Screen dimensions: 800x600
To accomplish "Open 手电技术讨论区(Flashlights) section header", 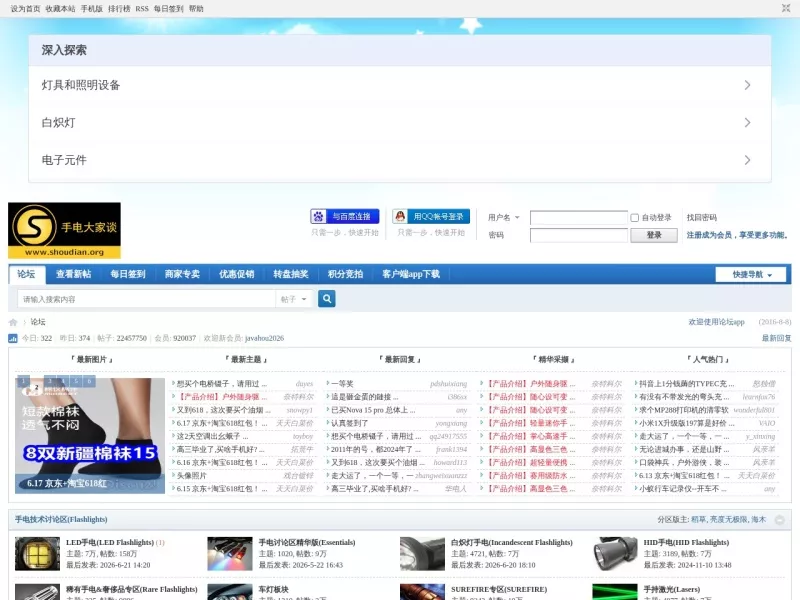I will pyautogui.click(x=61, y=519).
